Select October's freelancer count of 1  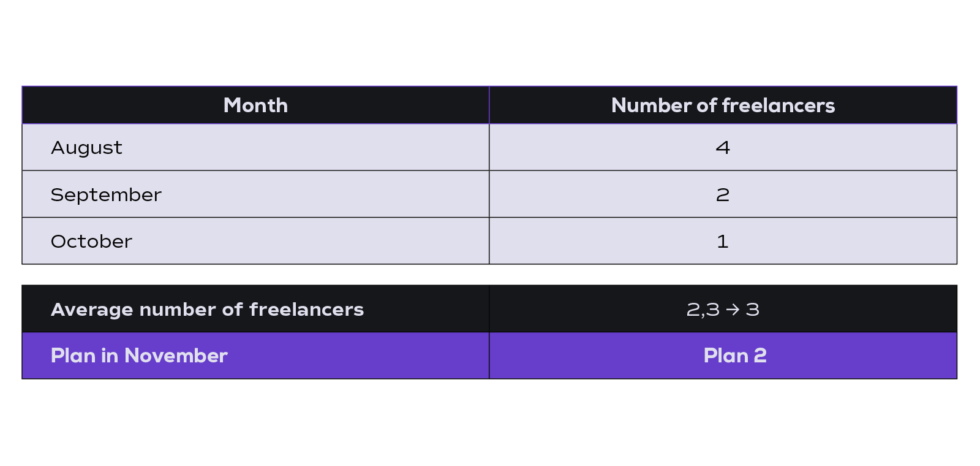723,242
